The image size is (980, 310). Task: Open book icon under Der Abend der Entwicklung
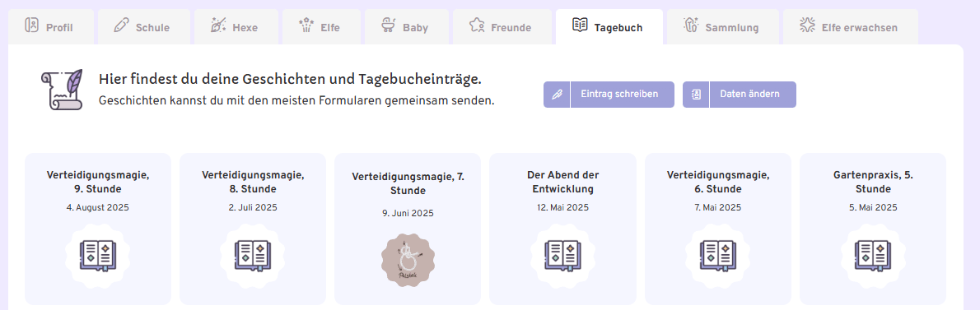tap(563, 256)
